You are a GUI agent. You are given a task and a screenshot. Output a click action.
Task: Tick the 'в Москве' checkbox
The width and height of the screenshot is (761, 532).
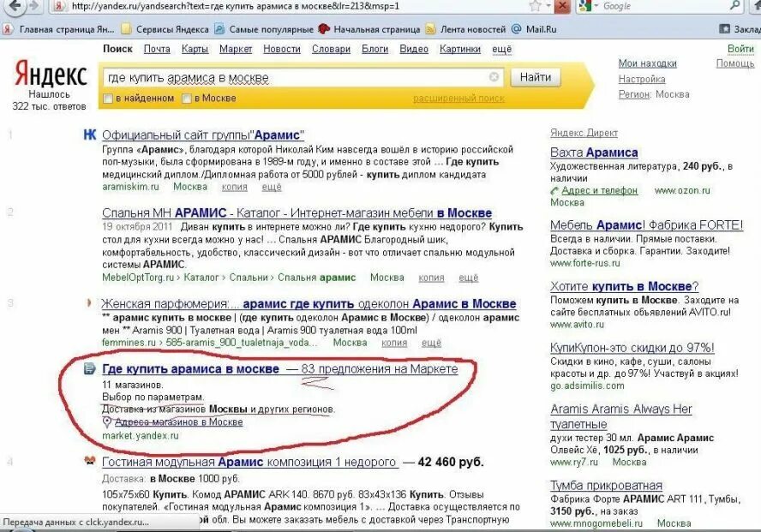click(x=186, y=99)
